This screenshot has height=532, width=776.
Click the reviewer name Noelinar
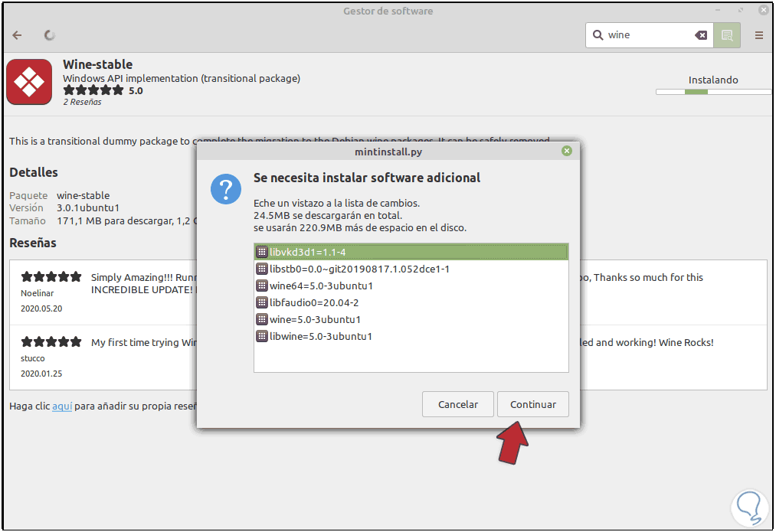pos(37,293)
